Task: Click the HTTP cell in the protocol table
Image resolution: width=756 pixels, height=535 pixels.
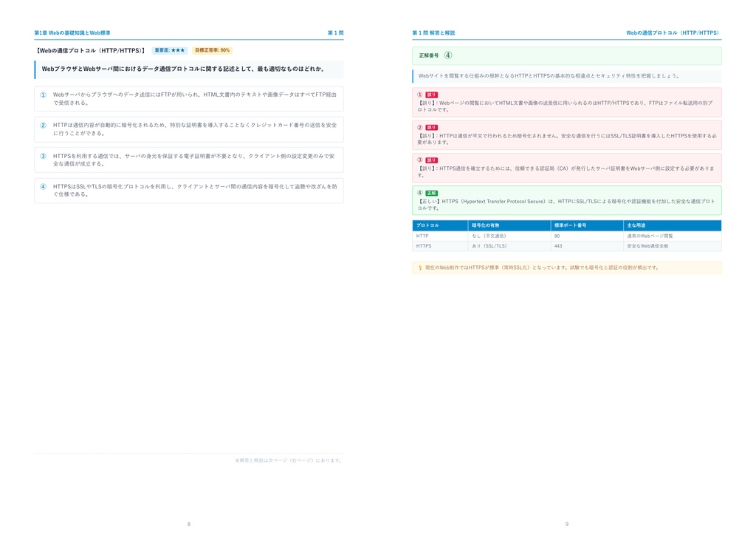Action: pyautogui.click(x=440, y=236)
